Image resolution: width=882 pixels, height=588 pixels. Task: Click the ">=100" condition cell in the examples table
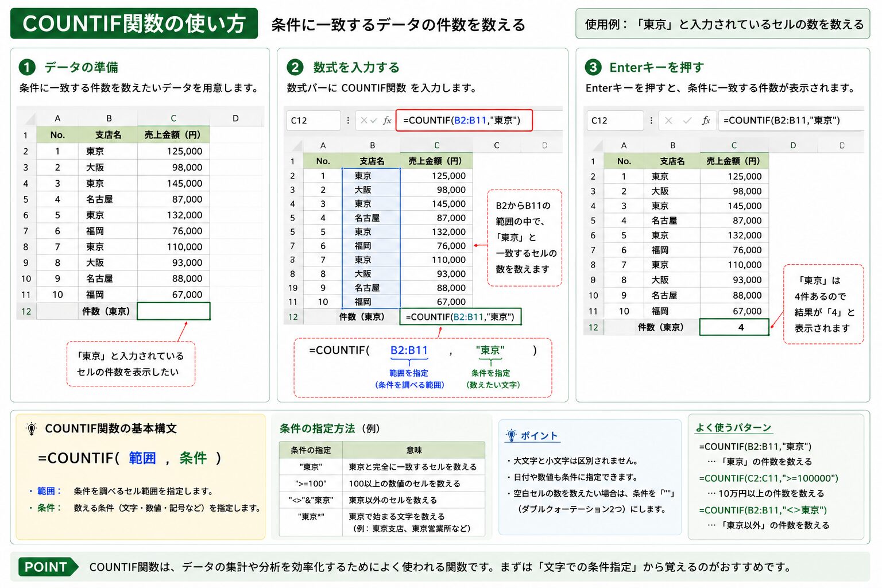(x=311, y=484)
